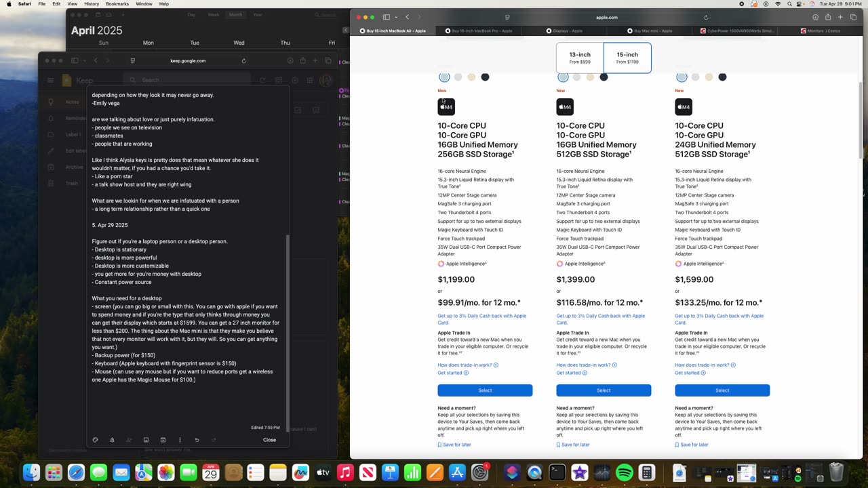Switch to the 'Monitors | Costco' tab

click(x=820, y=30)
